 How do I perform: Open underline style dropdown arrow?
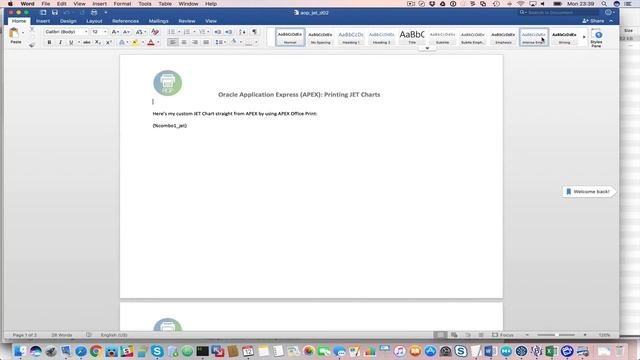pos(78,42)
